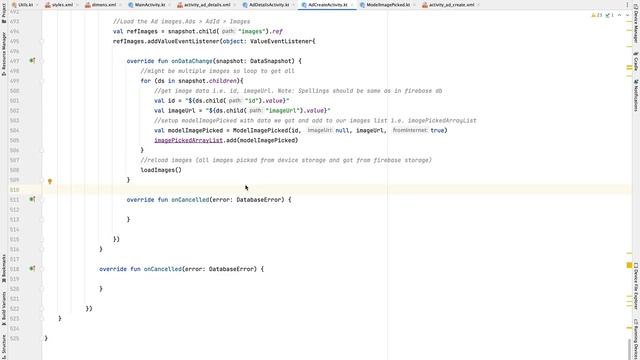Open the Gradle side panel
This screenshot has height=360, width=640.
pos(636,61)
